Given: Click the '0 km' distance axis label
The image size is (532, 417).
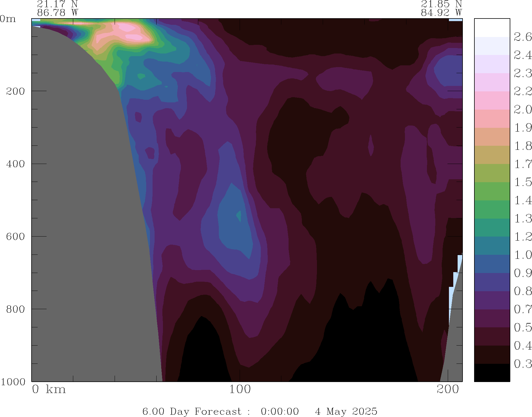Looking at the screenshot, I should click(x=49, y=390).
